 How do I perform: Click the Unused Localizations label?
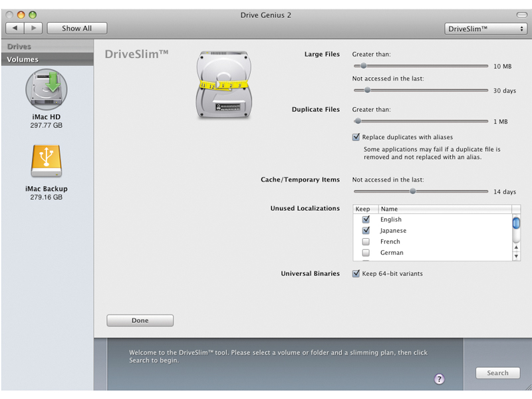coord(305,208)
